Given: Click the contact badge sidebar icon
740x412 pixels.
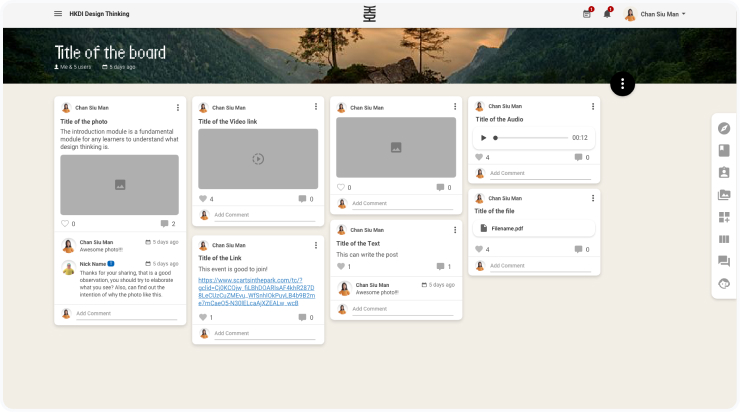Looking at the screenshot, I should (x=724, y=172).
